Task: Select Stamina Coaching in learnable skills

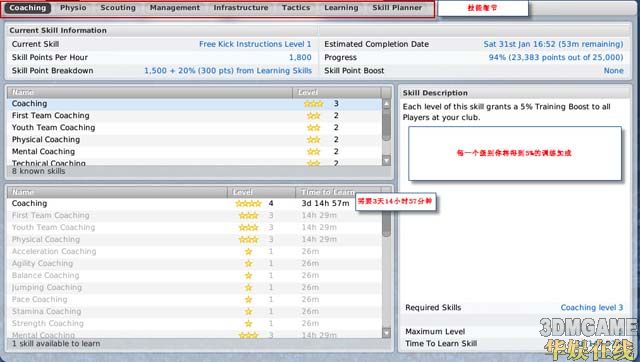Action: (x=194, y=311)
